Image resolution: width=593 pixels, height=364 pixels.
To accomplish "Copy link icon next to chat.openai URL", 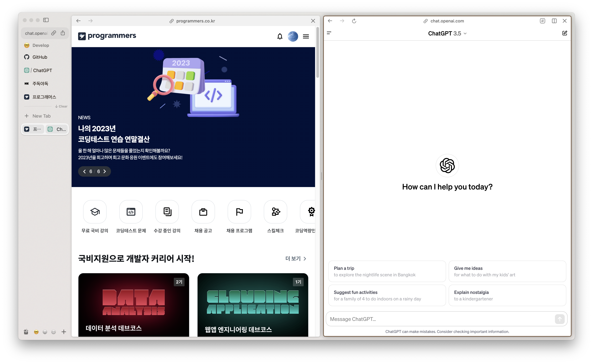I will coord(54,33).
